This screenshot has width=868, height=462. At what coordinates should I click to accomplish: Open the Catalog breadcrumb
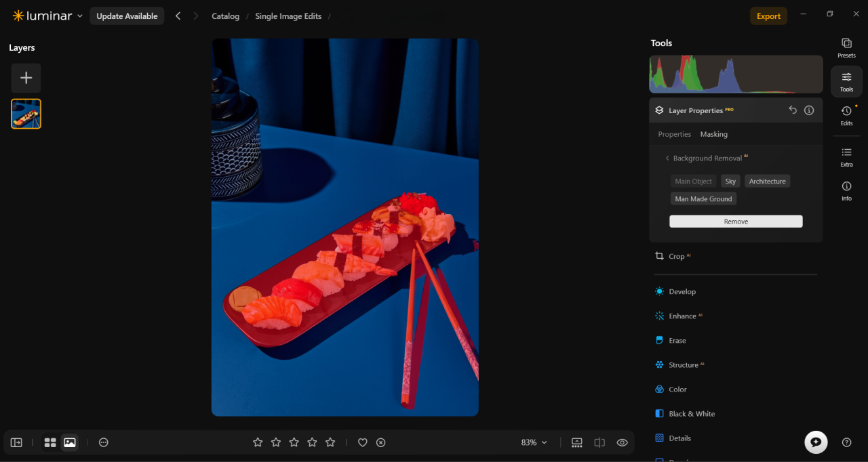(x=225, y=16)
